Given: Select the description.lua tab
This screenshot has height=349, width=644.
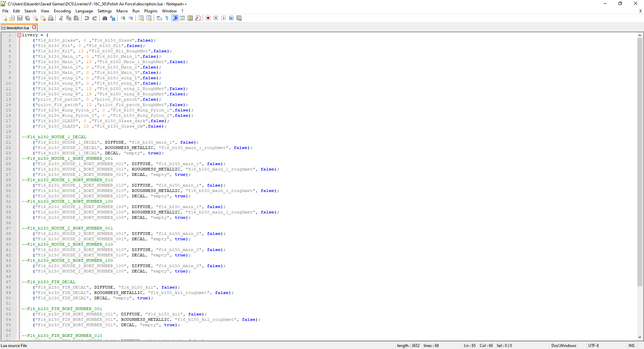Looking at the screenshot, I should tap(17, 28).
